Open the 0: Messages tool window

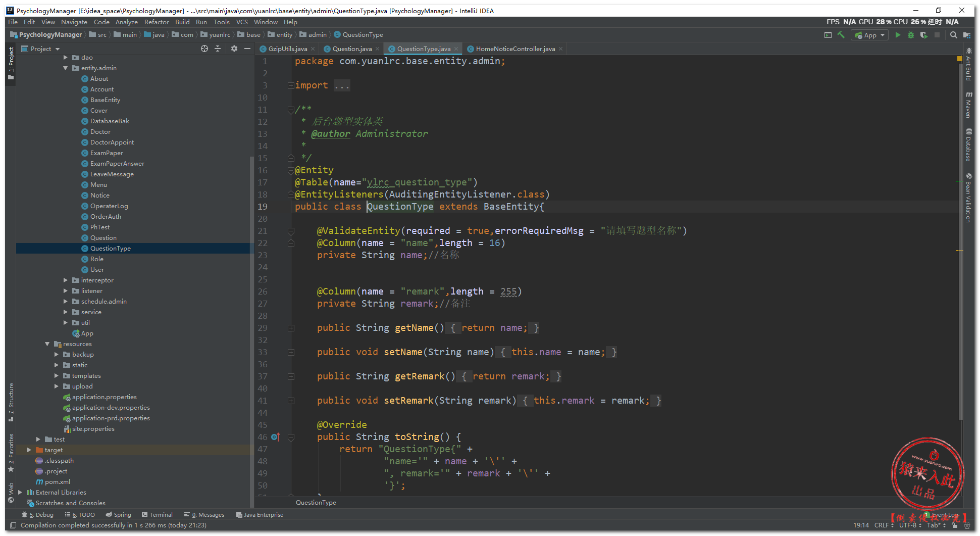(x=204, y=515)
